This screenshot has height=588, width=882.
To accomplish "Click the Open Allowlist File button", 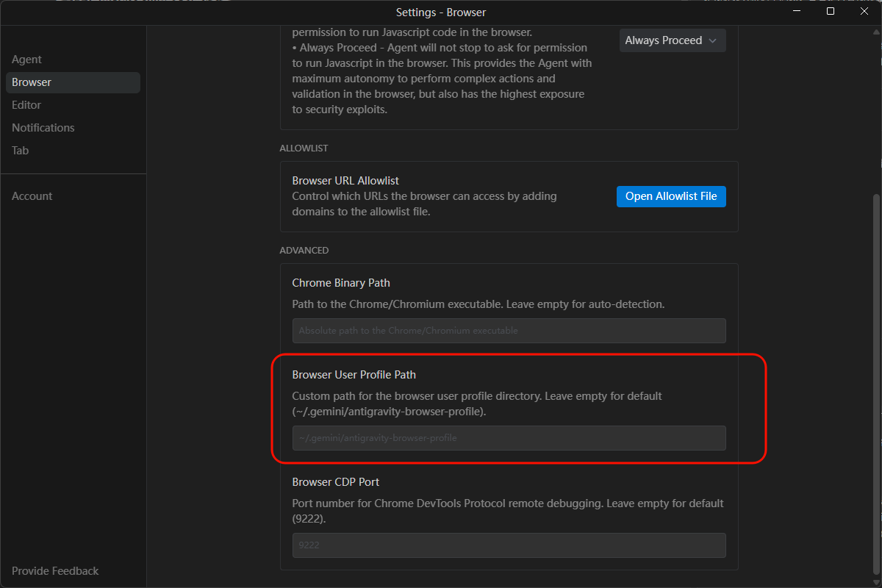I will coord(671,196).
